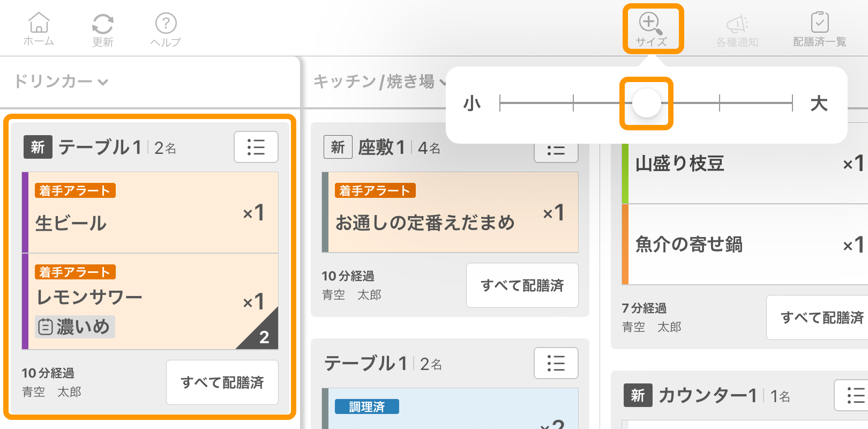Click the 濃いめ memo tag
This screenshot has height=429, width=868.
point(75,327)
